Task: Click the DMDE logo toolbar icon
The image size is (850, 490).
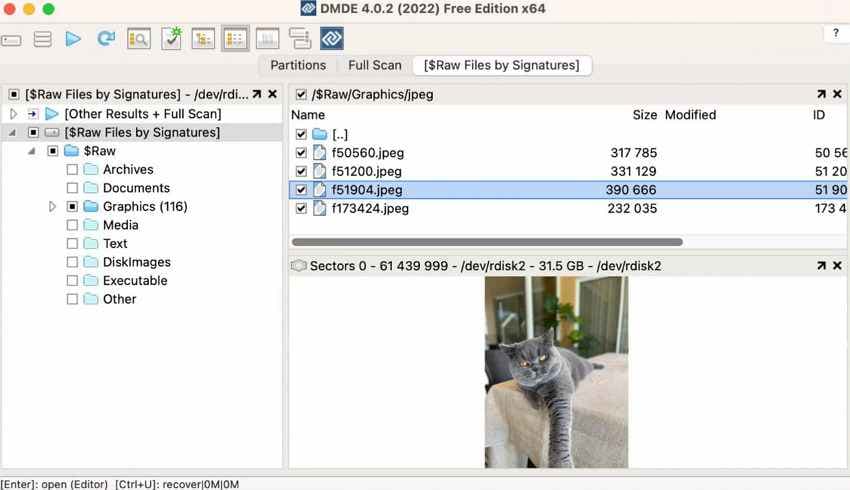Action: click(332, 39)
